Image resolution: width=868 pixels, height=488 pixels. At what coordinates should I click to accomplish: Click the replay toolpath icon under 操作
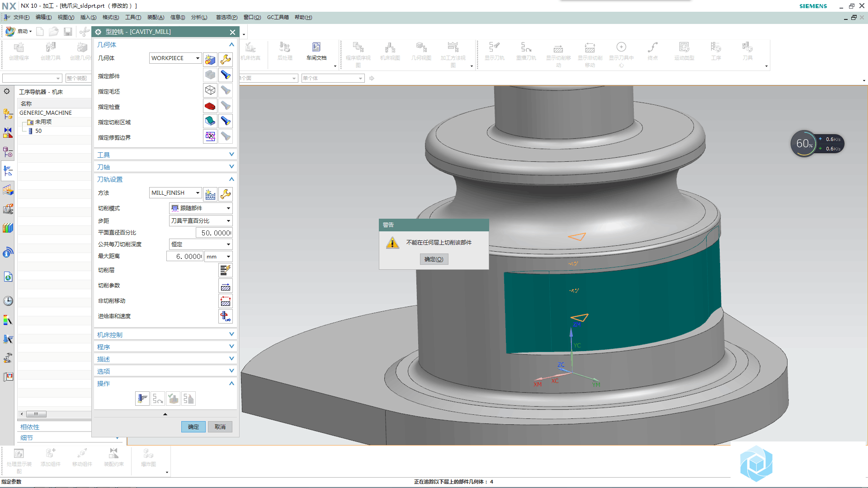coord(158,399)
